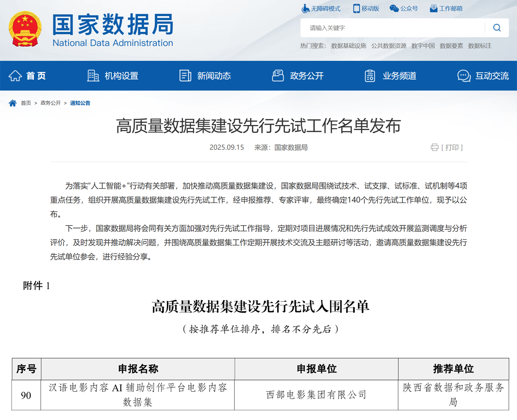Click the mobile version phone icon

356,9
